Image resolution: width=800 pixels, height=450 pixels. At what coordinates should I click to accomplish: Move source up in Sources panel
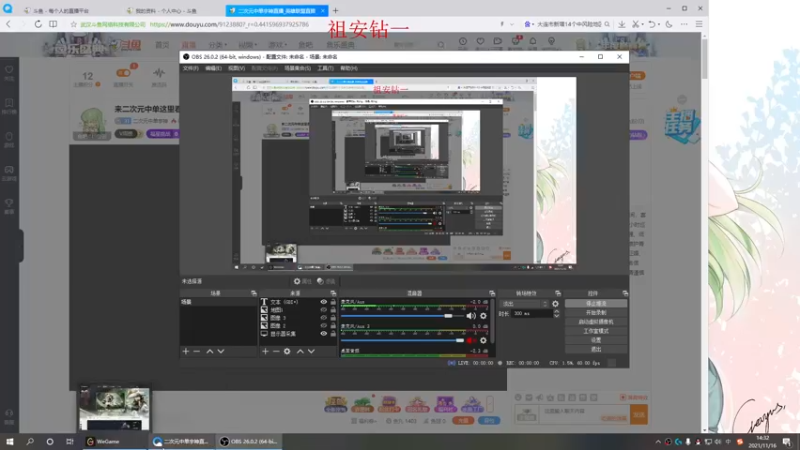pos(300,351)
